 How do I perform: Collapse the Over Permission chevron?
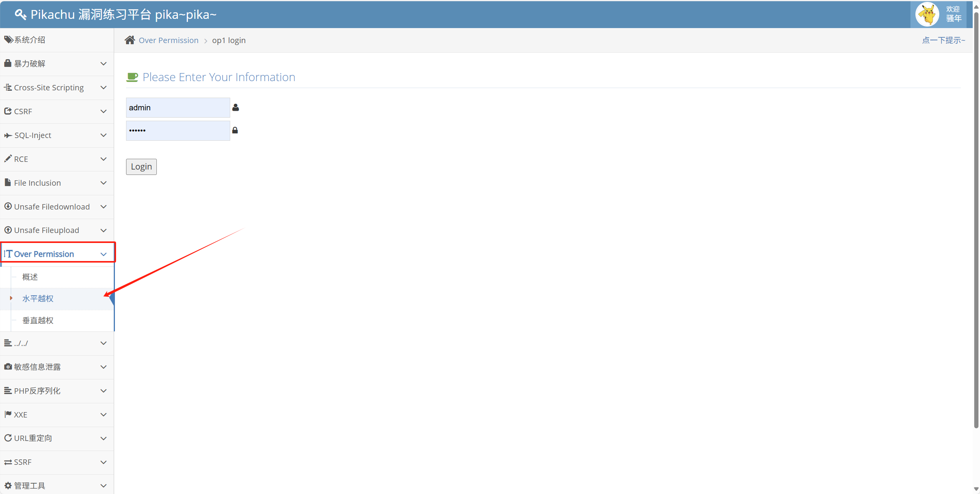[103, 254]
